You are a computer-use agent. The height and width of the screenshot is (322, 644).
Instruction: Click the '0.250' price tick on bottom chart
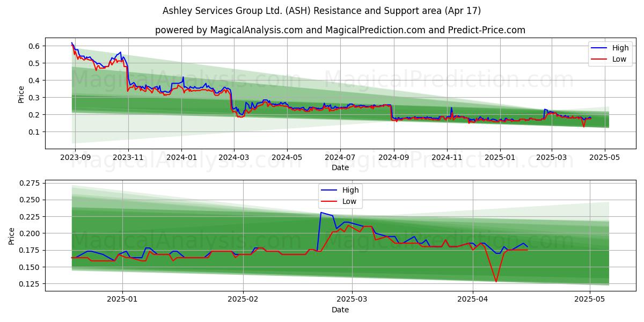click(30, 200)
